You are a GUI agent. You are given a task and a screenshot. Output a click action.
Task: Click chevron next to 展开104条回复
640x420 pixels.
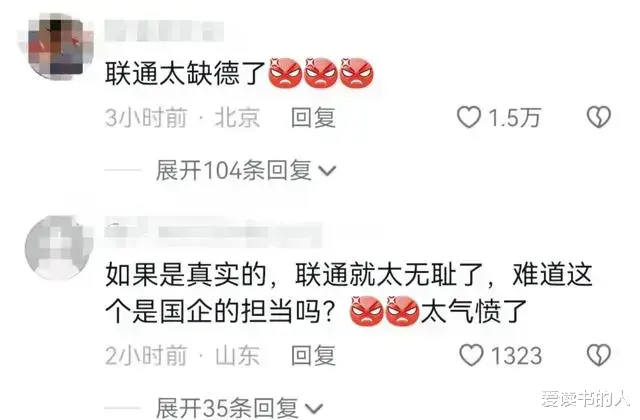(x=327, y=171)
